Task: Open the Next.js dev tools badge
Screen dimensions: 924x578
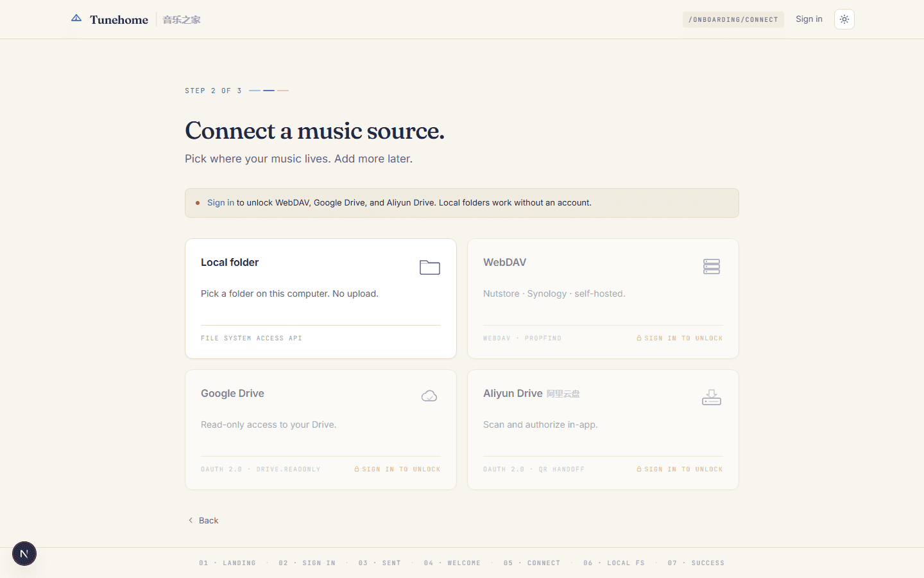Action: (x=24, y=554)
